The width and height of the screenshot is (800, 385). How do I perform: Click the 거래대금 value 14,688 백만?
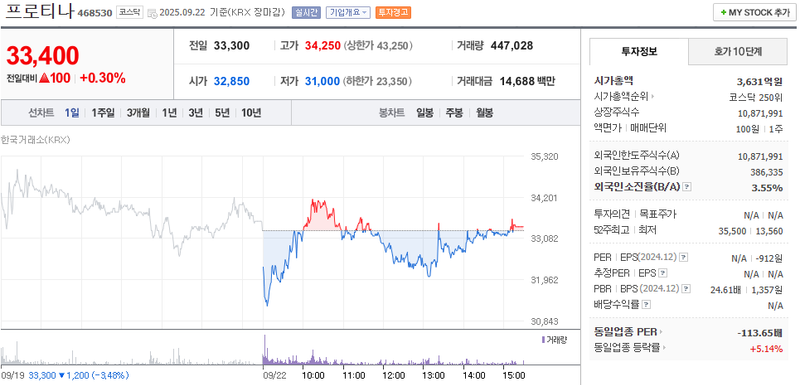click(x=527, y=81)
